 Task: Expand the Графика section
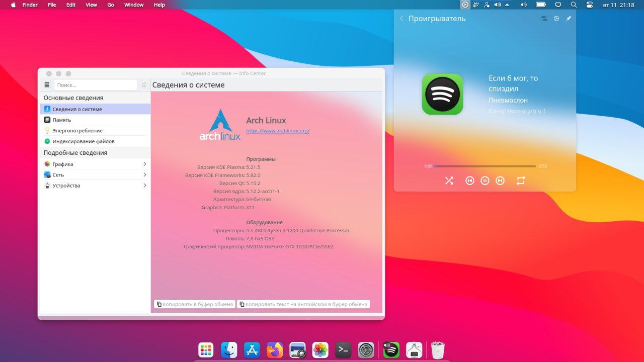[x=95, y=164]
